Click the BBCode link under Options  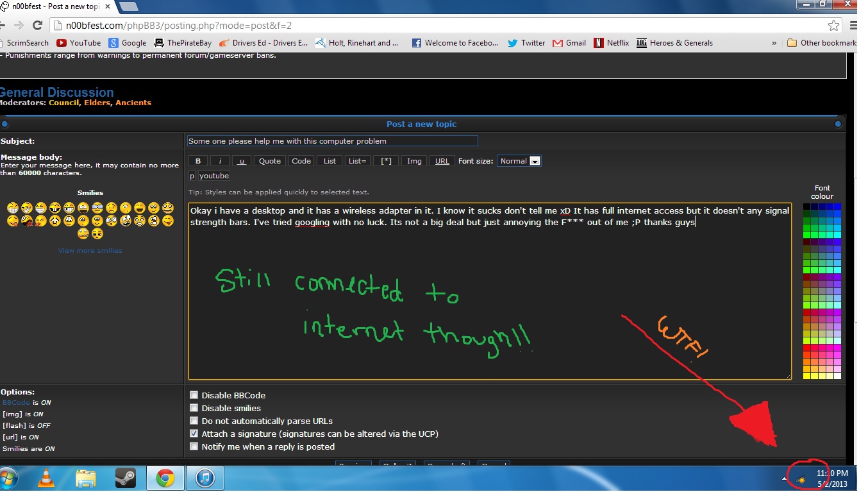(x=17, y=403)
